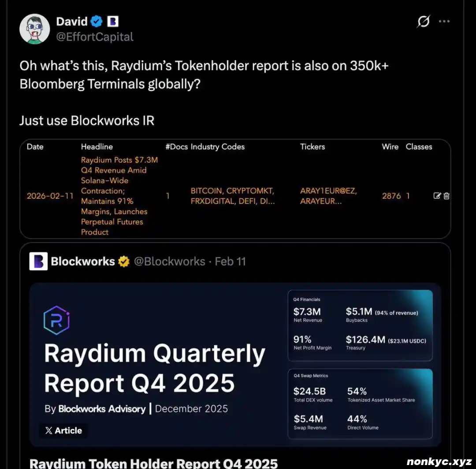The image size is (476, 469).
Task: Click the Blockworks logo in the quoted post
Action: click(x=38, y=261)
